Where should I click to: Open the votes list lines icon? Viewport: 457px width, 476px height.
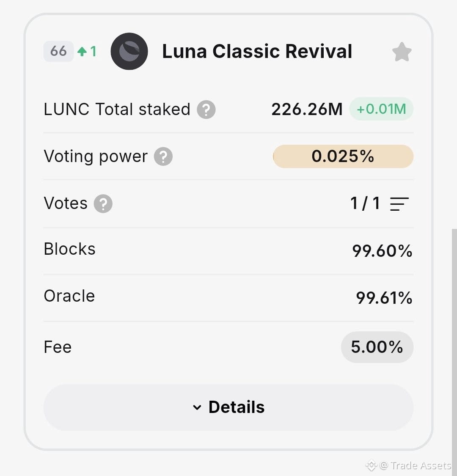coord(399,204)
